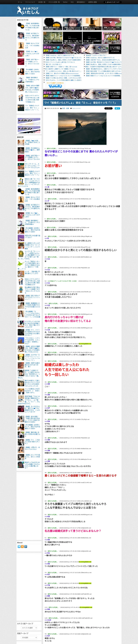The width and height of the screenshot is (138, 644).
Task: Open the カテゴリを選択 dropdown
Action: tap(29, 628)
